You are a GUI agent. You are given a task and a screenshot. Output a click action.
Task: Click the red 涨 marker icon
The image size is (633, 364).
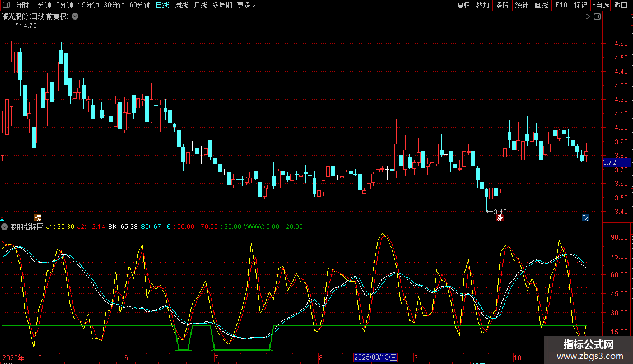pyautogui.click(x=499, y=218)
